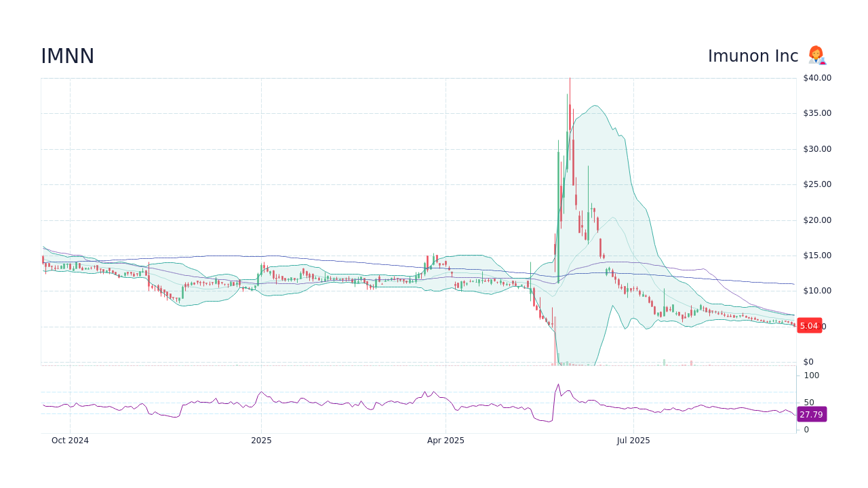This screenshot has height=488, width=868.
Task: Select the Apr 2025 axis label
Action: (447, 440)
